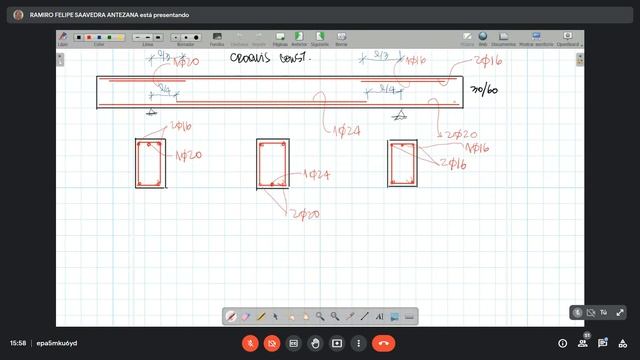This screenshot has height=360, width=640.
Task: Open the chat messages panel
Action: (602, 343)
